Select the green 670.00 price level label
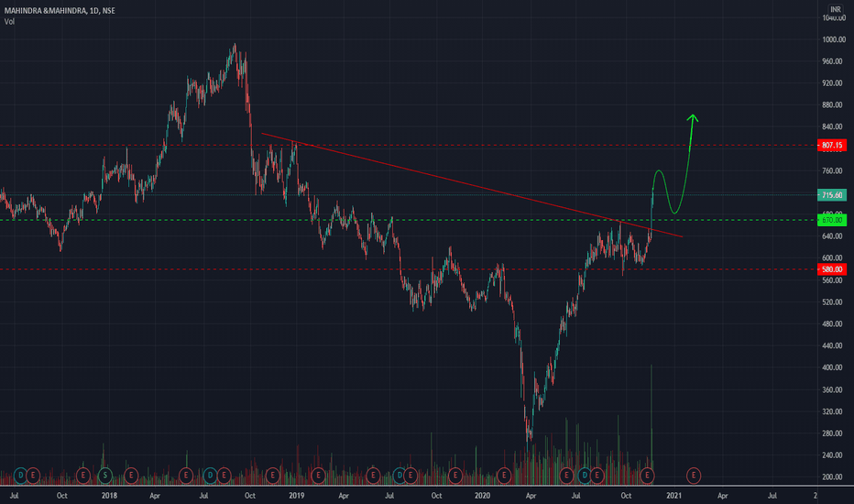Screen dimensions: 854x504 [832, 220]
